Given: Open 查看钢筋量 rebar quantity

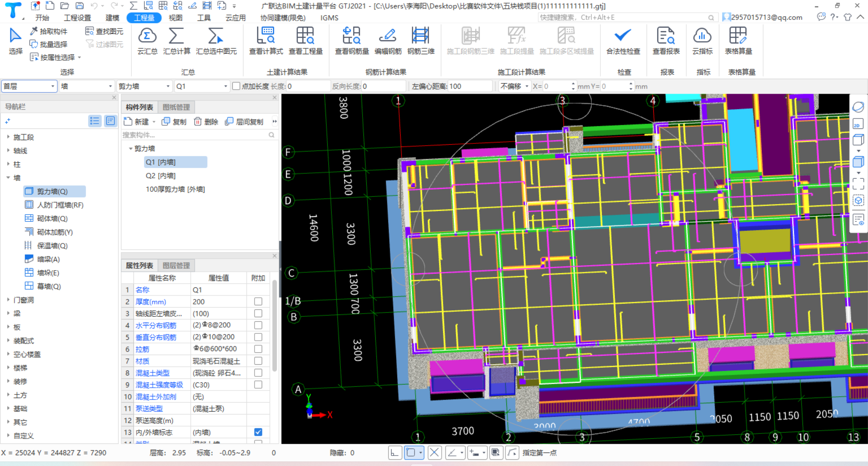Looking at the screenshot, I should tap(352, 41).
